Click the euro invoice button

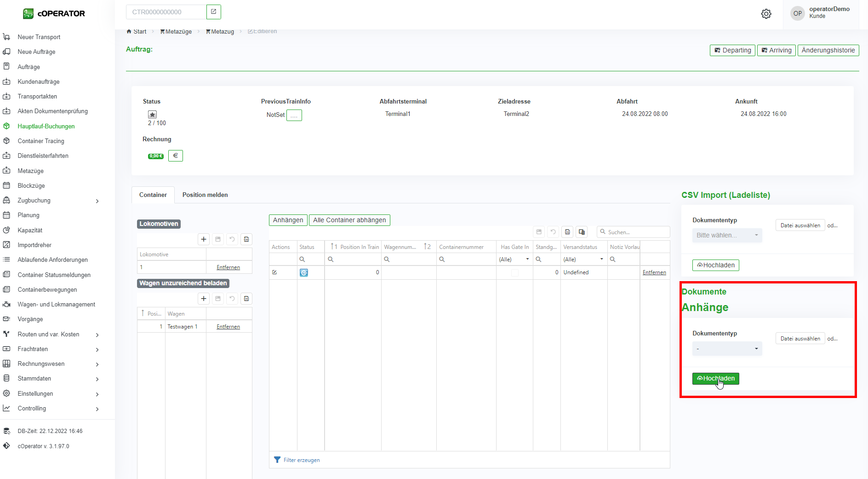(175, 156)
